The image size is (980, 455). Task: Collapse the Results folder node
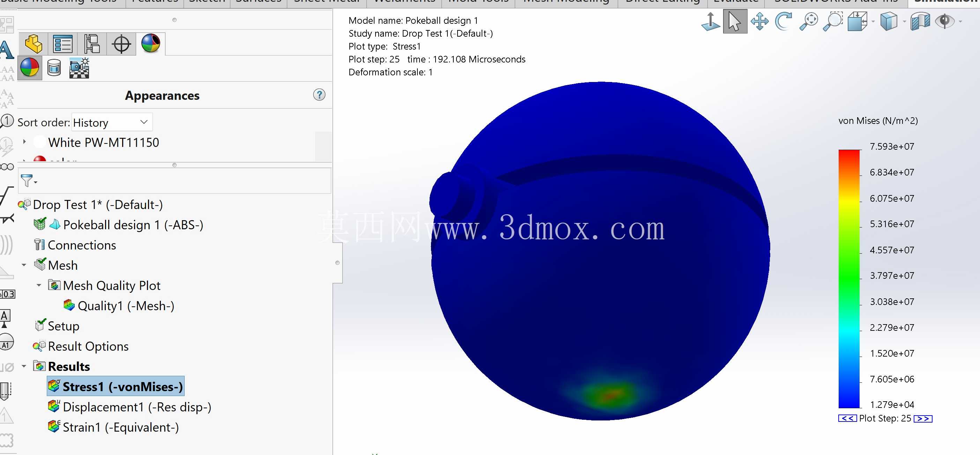[x=24, y=366]
